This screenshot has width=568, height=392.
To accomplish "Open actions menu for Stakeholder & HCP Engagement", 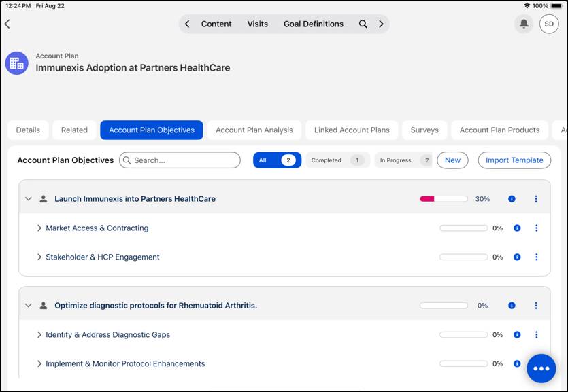I will click(x=536, y=257).
